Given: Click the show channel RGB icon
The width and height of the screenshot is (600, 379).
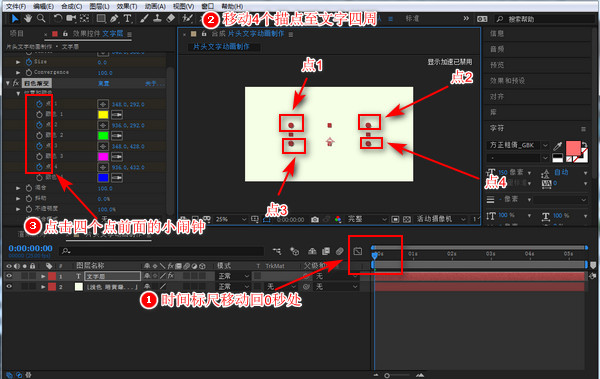Looking at the screenshot, I should click(338, 219).
